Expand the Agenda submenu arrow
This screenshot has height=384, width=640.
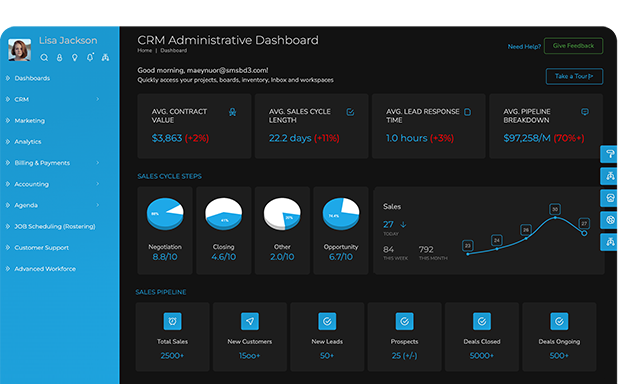point(98,205)
